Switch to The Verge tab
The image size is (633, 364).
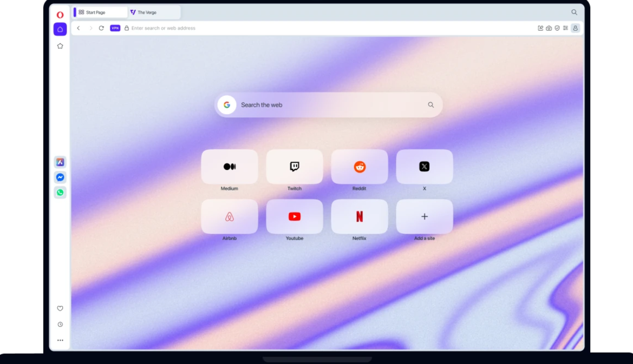pyautogui.click(x=154, y=12)
